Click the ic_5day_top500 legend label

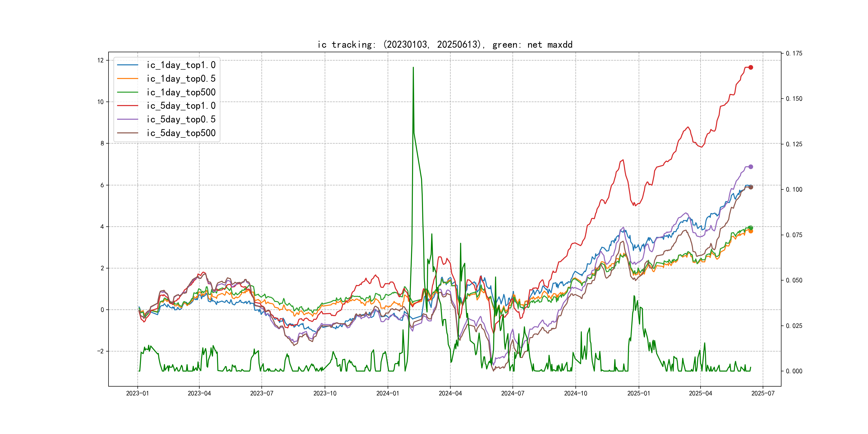181,133
